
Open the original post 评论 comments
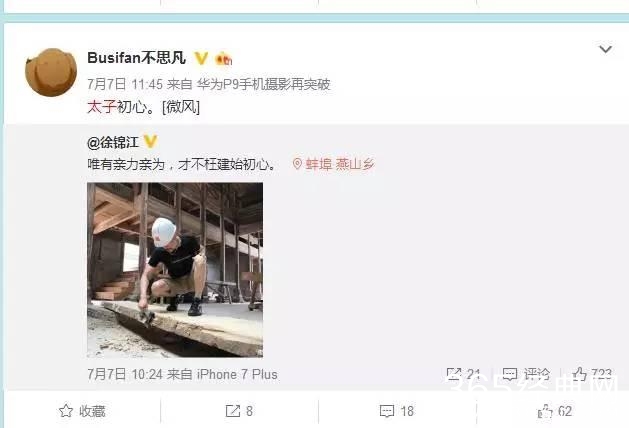pyautogui.click(x=526, y=374)
